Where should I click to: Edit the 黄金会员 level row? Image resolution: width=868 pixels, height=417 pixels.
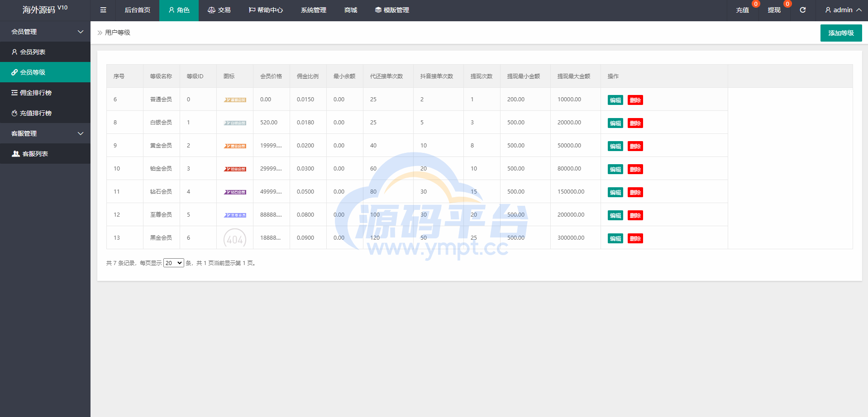615,146
